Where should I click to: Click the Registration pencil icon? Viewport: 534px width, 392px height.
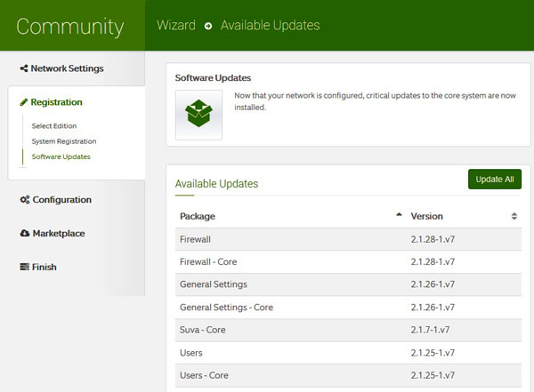[x=23, y=102]
